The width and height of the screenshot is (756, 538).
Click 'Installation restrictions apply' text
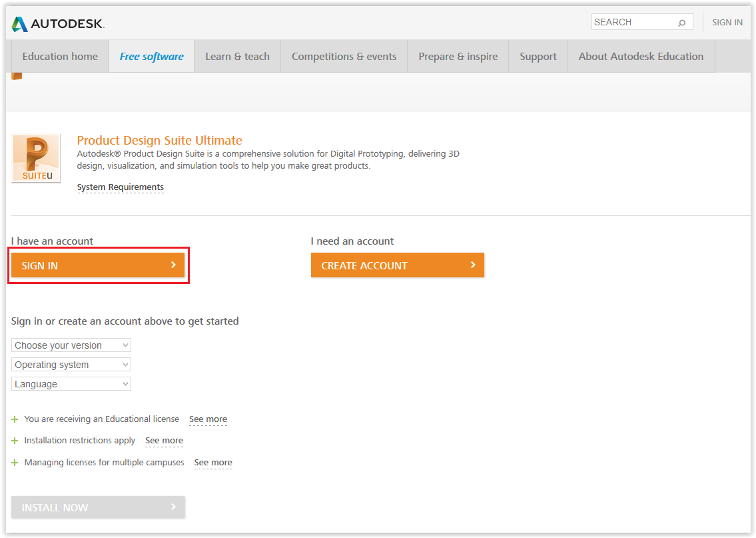pyautogui.click(x=79, y=441)
